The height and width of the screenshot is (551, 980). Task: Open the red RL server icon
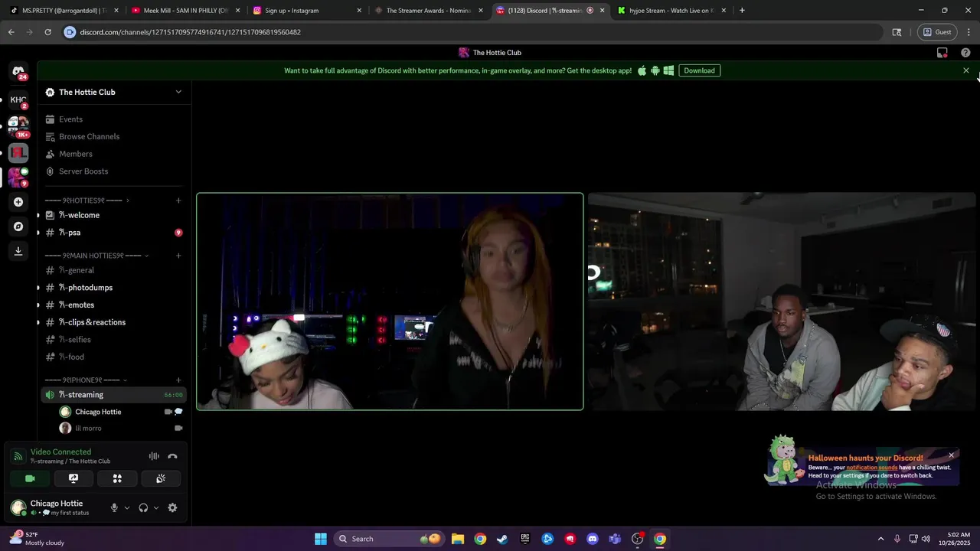[18, 152]
